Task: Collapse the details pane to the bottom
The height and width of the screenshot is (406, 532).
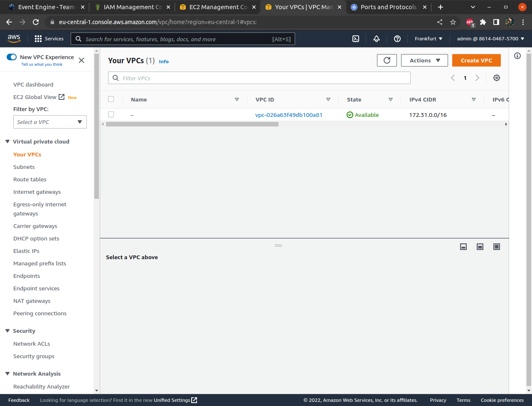Action: 463,247
